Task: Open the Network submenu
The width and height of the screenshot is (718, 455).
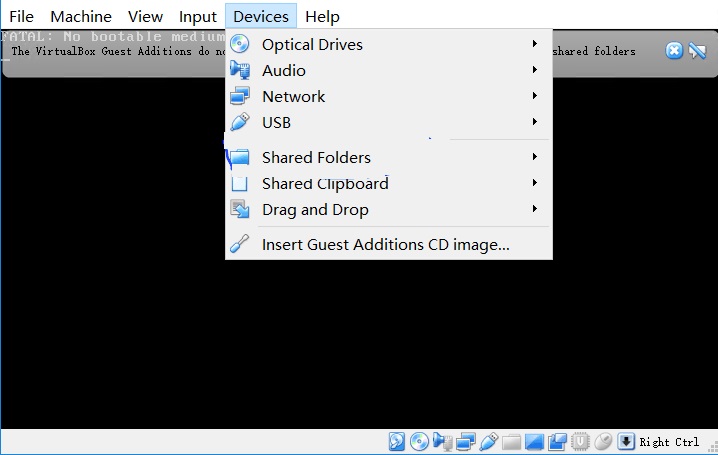Action: (x=389, y=97)
